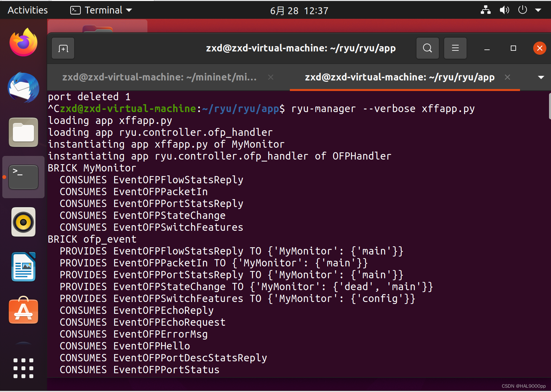Expand the system menu arrow in top bar
This screenshot has height=392, width=551.
tap(538, 10)
